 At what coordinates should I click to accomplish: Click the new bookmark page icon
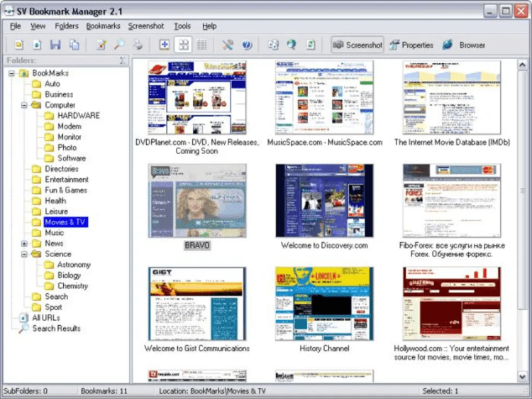tap(37, 45)
